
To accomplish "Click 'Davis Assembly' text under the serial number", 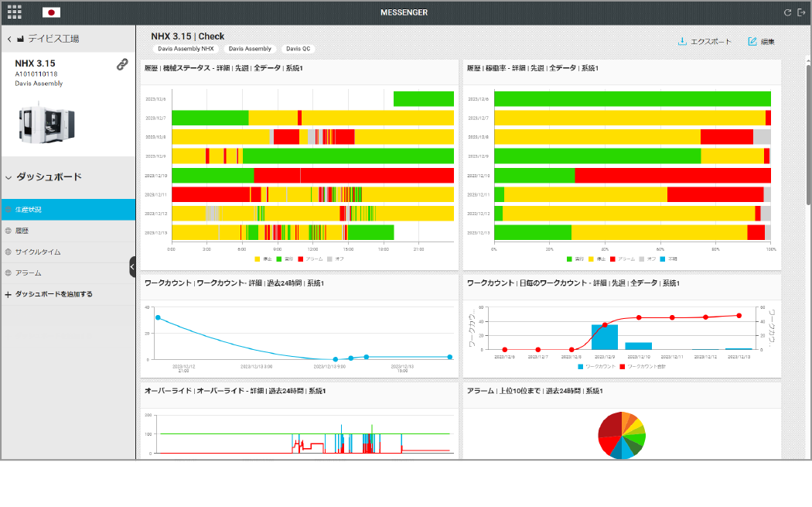I will click(39, 84).
